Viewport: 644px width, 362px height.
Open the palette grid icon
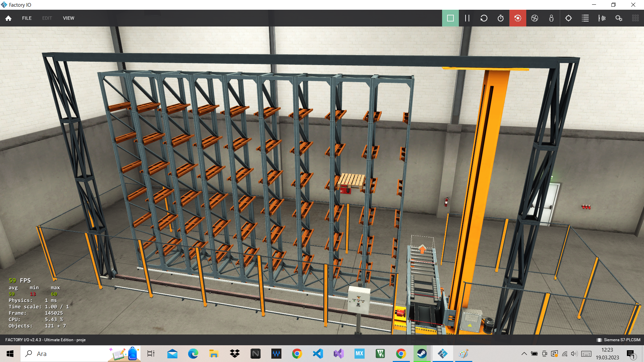635,18
